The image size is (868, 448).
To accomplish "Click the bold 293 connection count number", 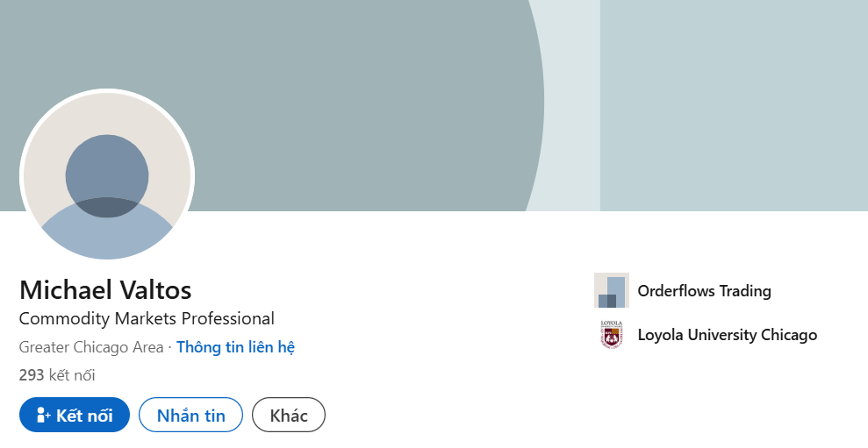I will point(32,375).
